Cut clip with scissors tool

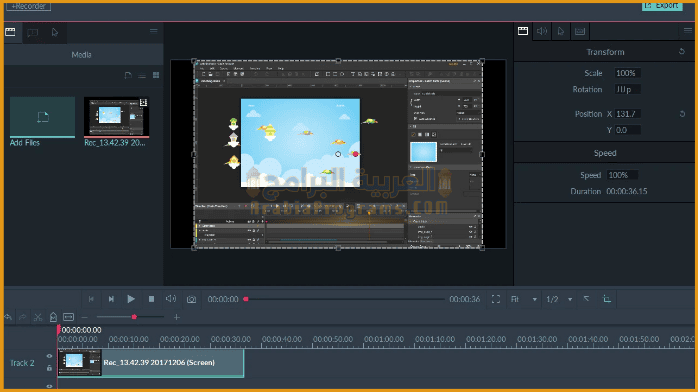click(38, 317)
